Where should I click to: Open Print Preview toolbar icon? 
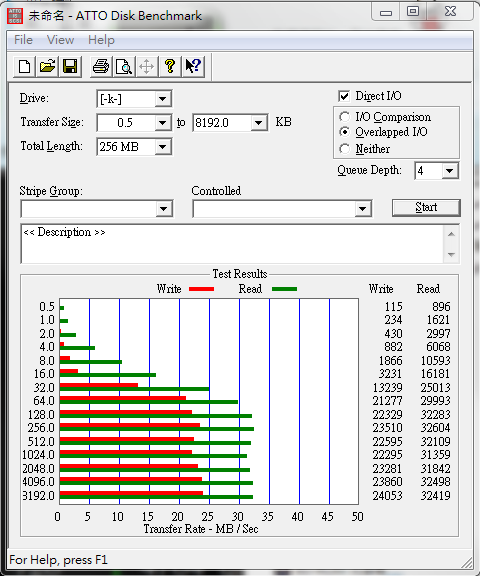(x=124, y=66)
